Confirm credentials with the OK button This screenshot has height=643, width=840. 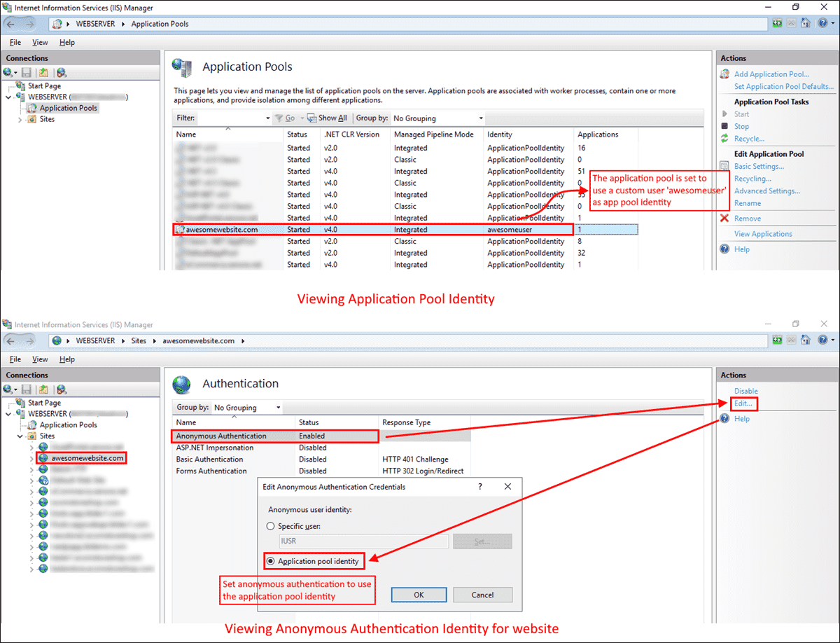click(419, 595)
